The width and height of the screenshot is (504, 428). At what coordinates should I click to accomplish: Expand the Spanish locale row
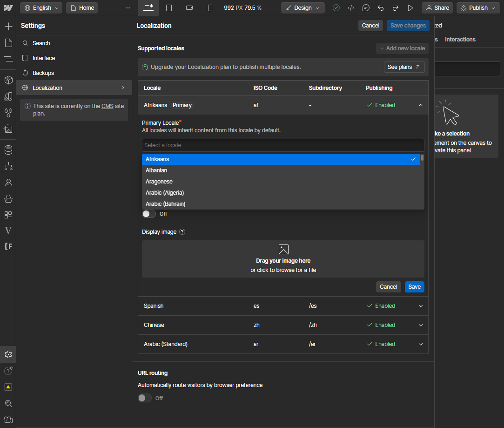[x=420, y=306]
